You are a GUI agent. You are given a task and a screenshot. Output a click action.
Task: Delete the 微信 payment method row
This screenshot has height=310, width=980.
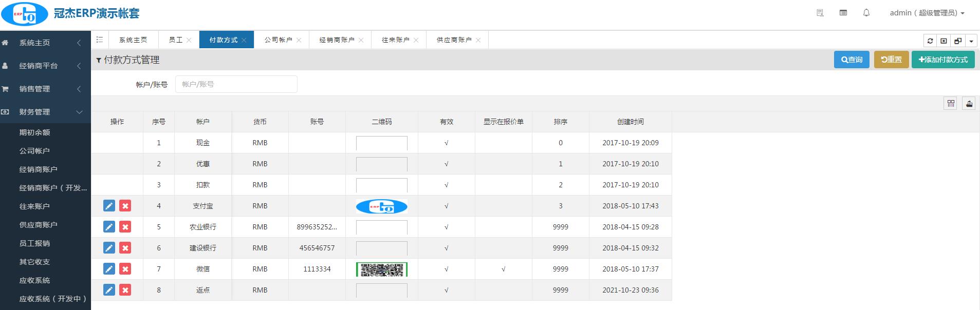[125, 269]
